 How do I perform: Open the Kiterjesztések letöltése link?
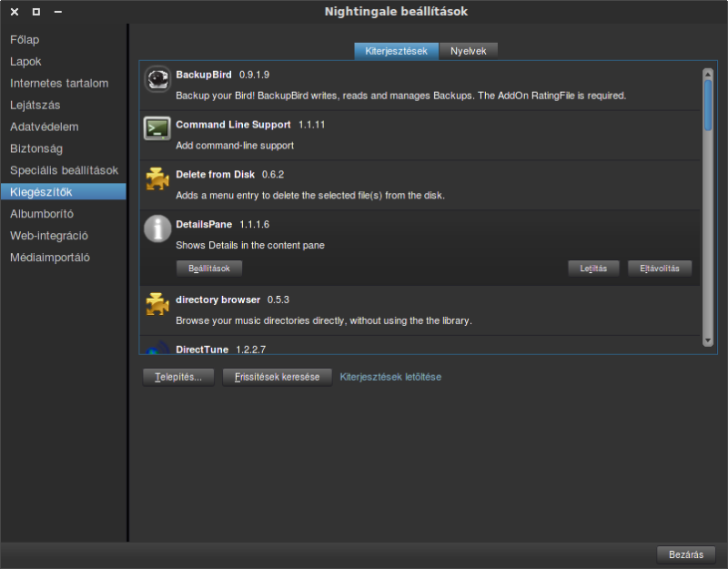tap(390, 377)
